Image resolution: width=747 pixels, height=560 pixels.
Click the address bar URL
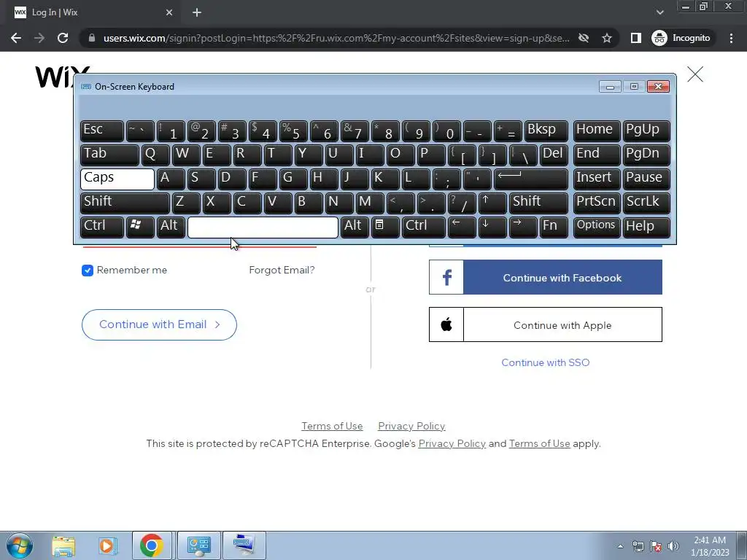coord(336,38)
